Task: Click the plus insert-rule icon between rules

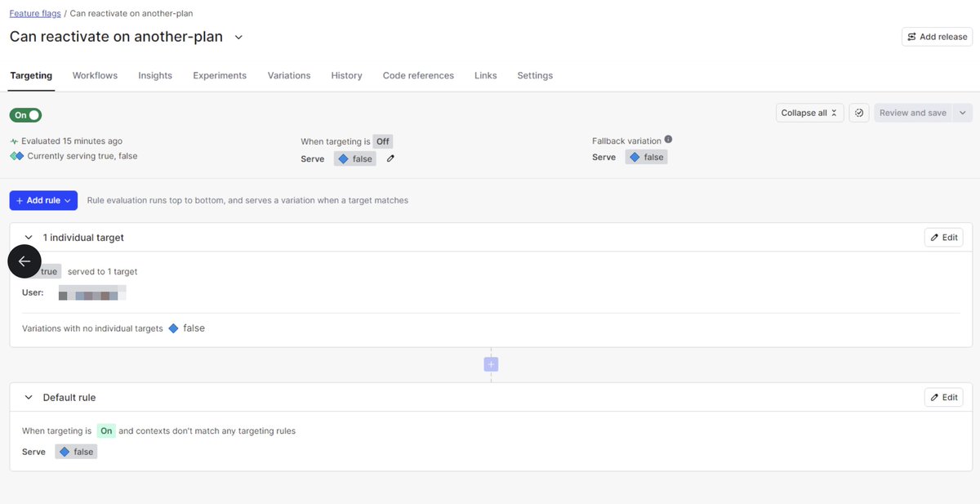Action: [491, 364]
